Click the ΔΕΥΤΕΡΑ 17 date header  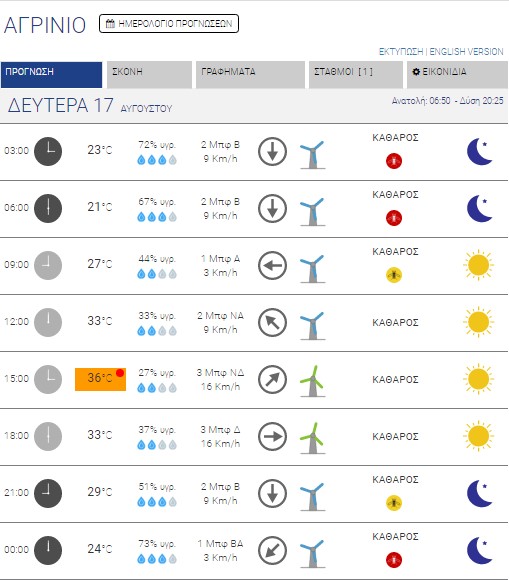coord(61,105)
